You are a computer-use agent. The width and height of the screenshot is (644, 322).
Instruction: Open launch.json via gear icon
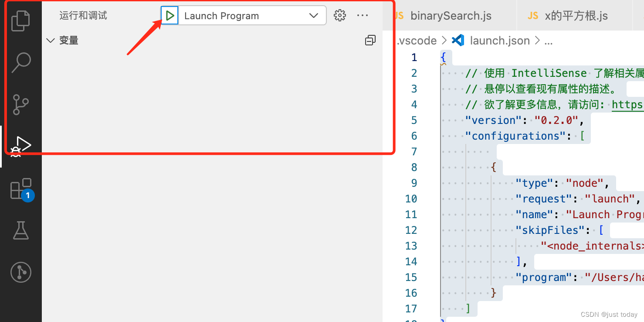pos(339,16)
